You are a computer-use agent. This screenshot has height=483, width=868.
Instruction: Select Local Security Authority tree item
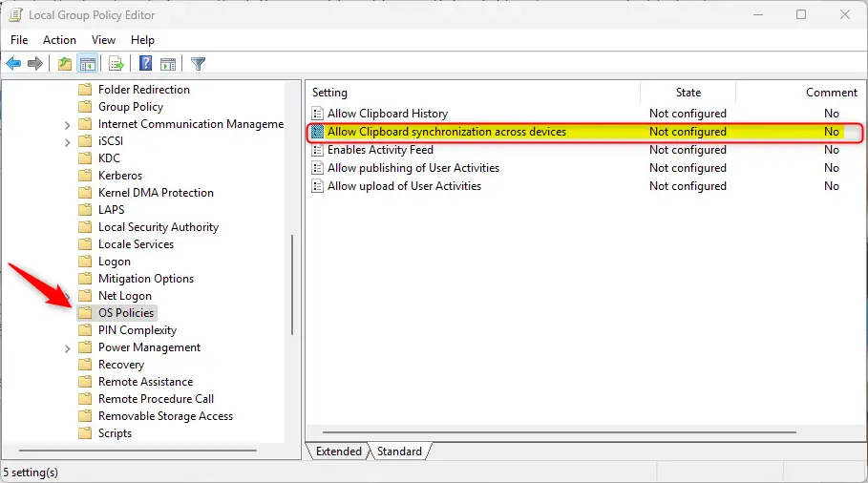pos(159,227)
